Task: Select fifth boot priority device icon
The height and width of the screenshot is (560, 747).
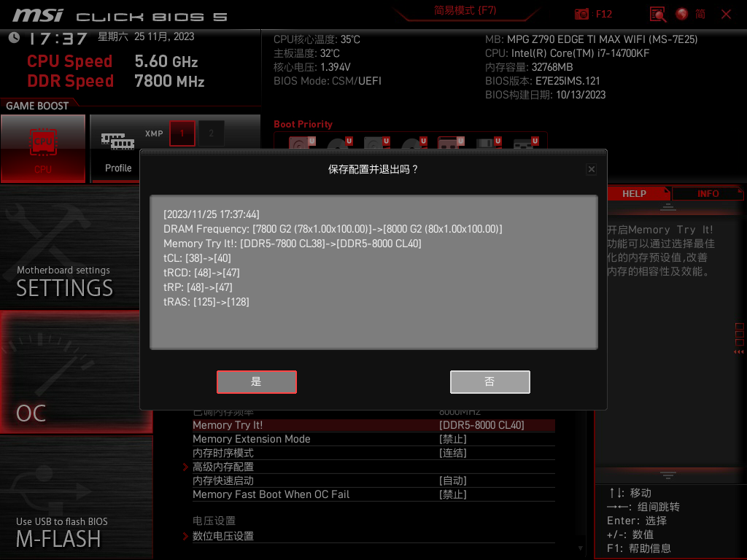Action: click(451, 143)
